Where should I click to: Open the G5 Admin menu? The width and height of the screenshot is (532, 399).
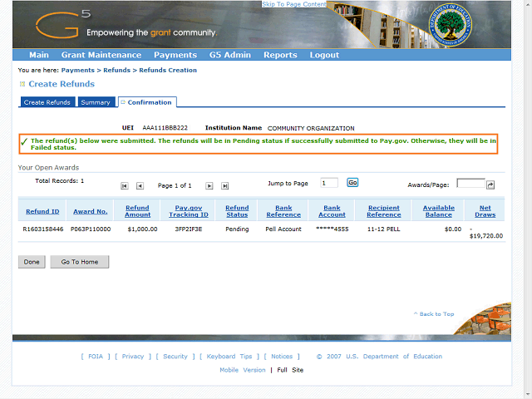tap(230, 55)
